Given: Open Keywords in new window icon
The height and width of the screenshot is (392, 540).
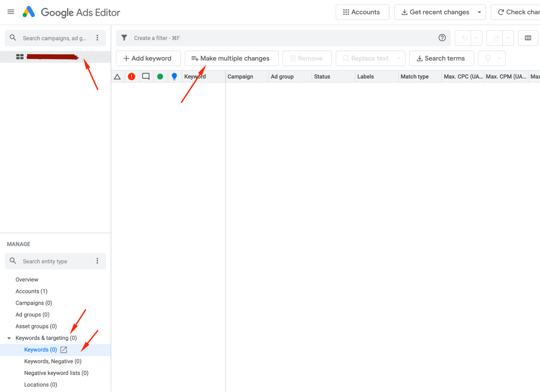Looking at the screenshot, I should pyautogui.click(x=64, y=350).
